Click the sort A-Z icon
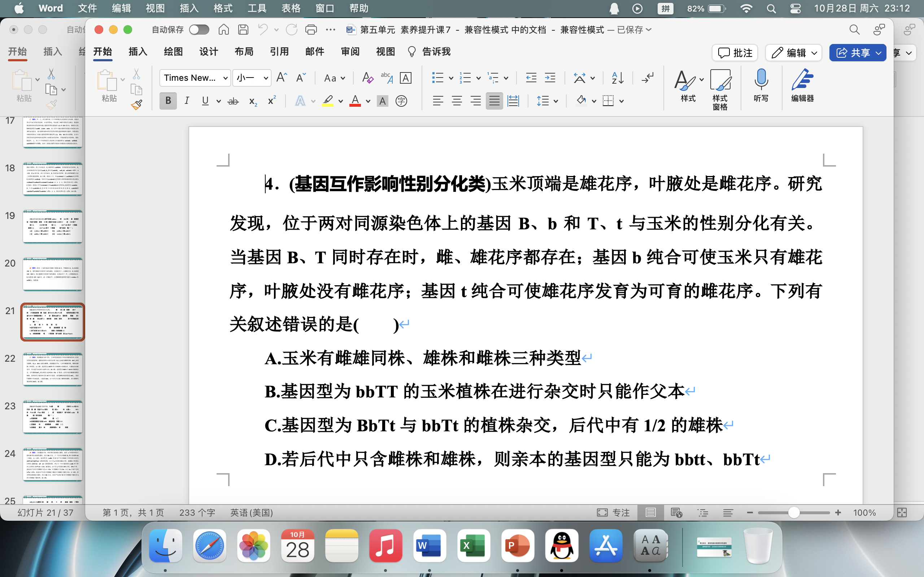 (618, 78)
